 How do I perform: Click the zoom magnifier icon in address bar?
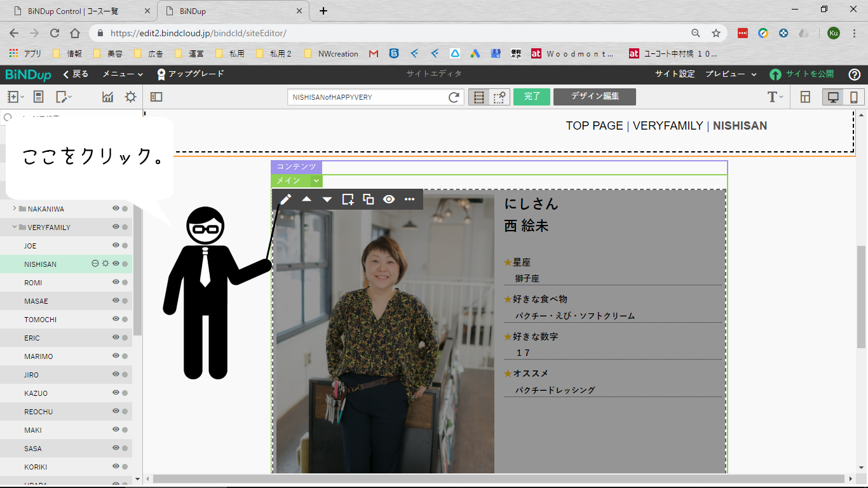(696, 33)
